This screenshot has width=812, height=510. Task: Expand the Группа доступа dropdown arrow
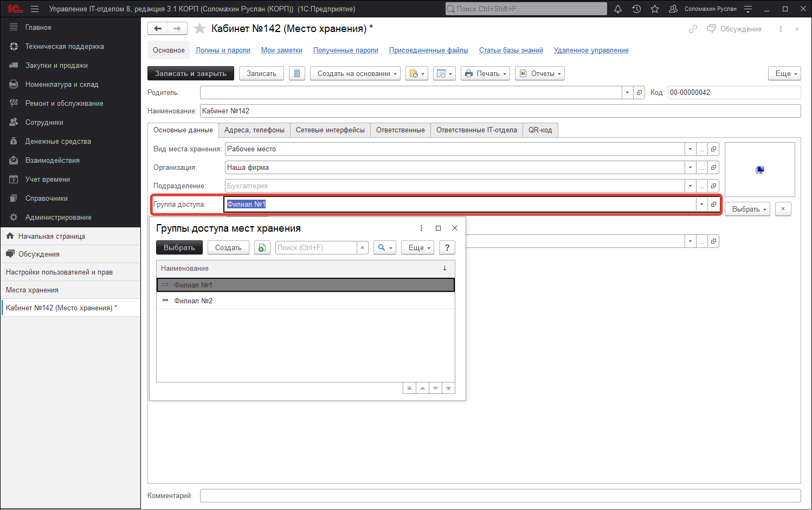tap(701, 205)
